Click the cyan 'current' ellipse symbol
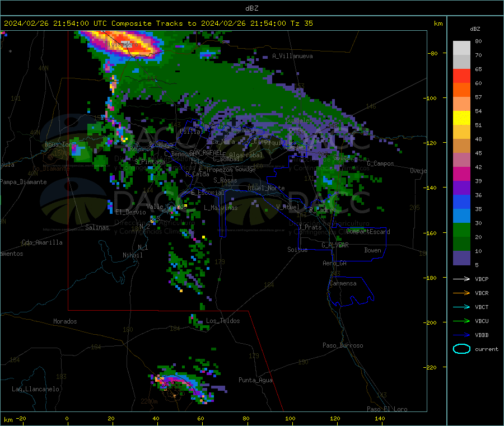This screenshot has width=504, height=426. pyautogui.click(x=461, y=349)
